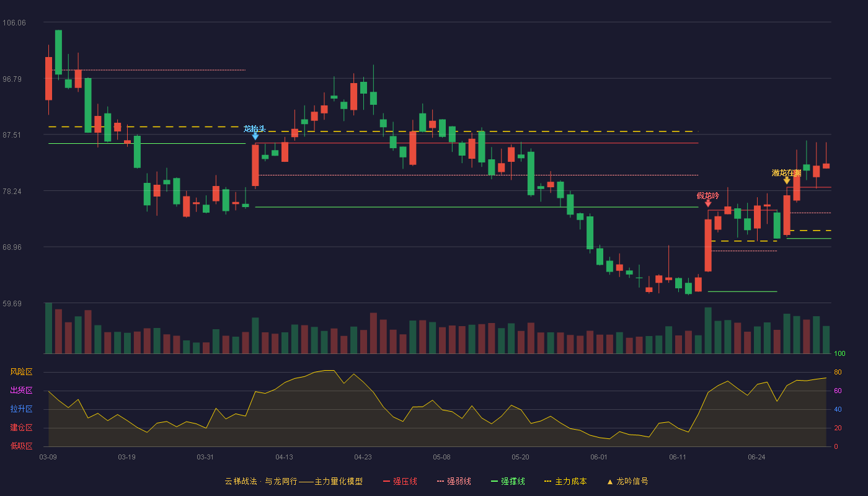
Task: Click the 05-08 date label
Action: [x=441, y=457]
